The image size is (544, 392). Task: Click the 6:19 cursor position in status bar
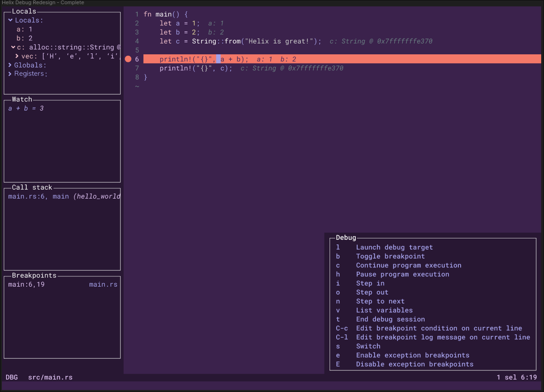529,377
